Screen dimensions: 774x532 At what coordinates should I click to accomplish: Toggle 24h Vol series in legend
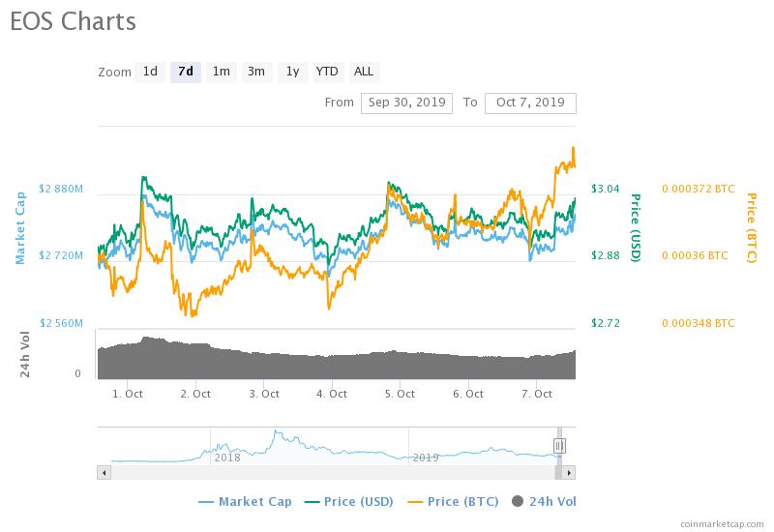click(544, 502)
